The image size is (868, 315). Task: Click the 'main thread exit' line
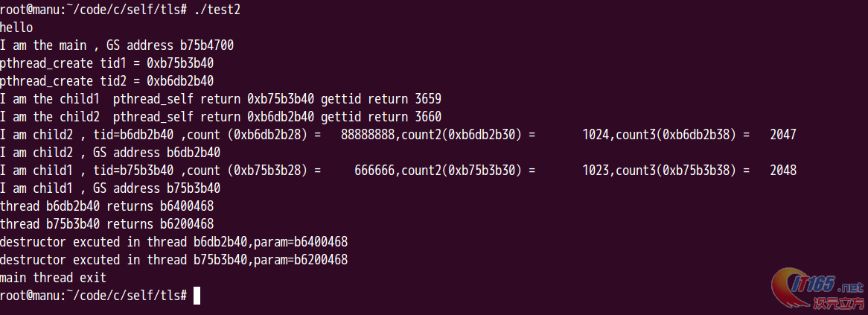[x=53, y=277]
